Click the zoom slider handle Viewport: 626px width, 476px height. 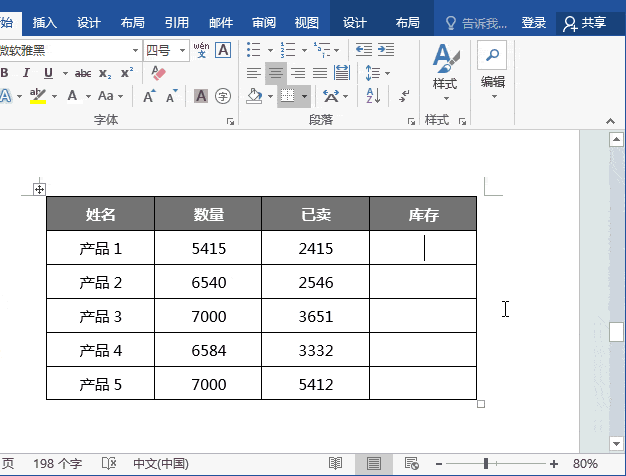[x=486, y=464]
